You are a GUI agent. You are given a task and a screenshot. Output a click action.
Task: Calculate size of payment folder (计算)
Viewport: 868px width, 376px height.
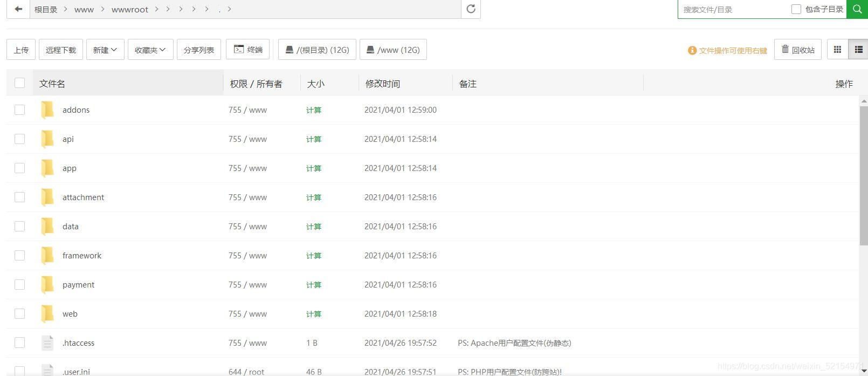click(314, 285)
